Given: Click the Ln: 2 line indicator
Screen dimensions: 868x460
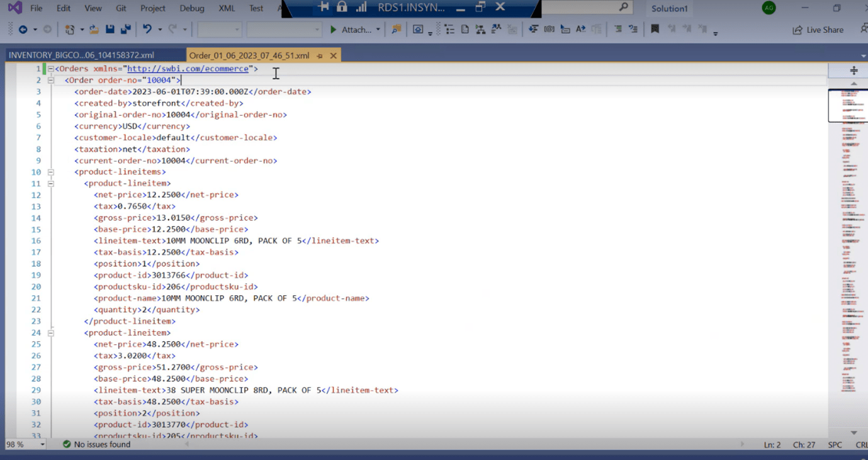Looking at the screenshot, I should pyautogui.click(x=772, y=444).
